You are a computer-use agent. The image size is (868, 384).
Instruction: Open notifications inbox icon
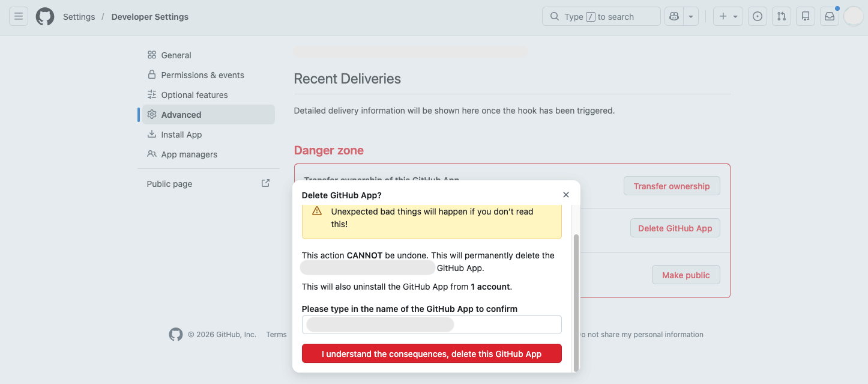(830, 16)
